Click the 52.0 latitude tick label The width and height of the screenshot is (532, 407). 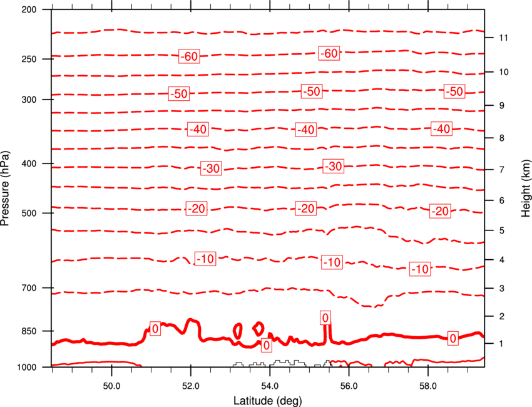191,386
